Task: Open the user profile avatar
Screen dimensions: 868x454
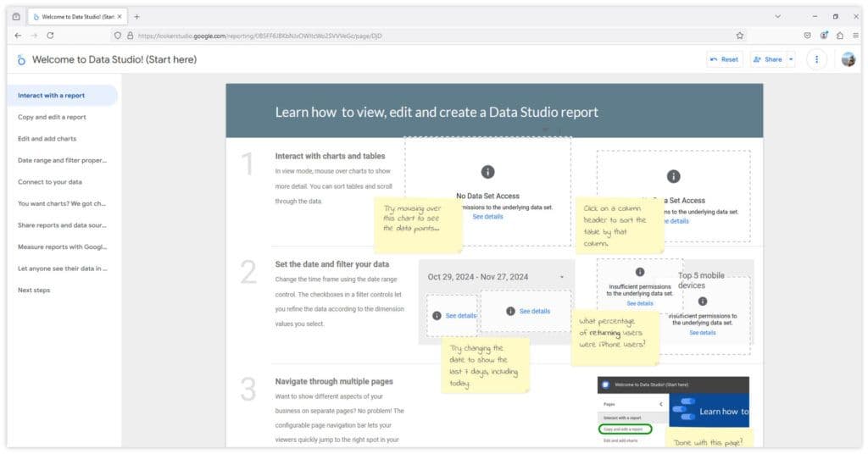Action: pos(848,59)
